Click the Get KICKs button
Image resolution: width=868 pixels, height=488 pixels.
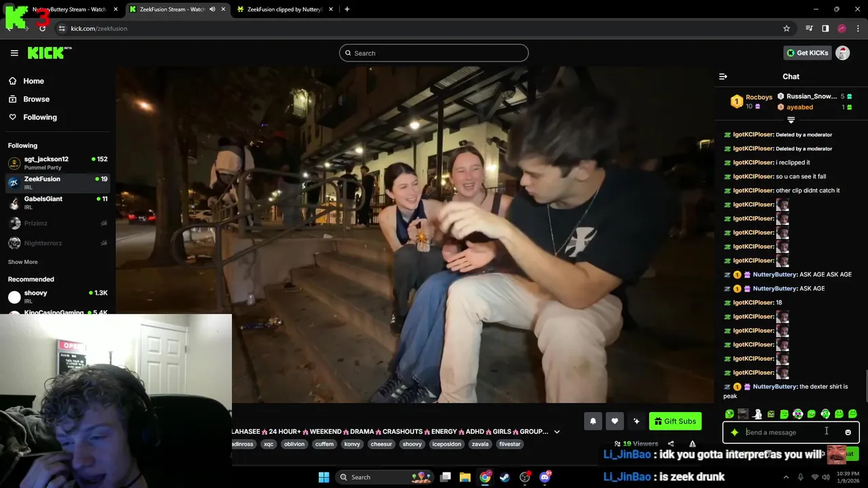pos(807,53)
